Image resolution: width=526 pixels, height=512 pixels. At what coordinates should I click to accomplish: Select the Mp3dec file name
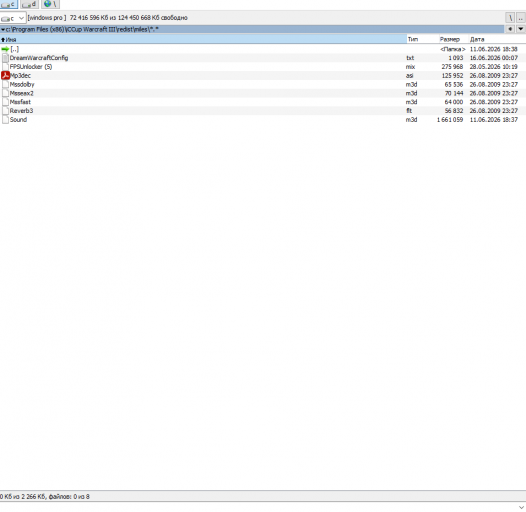click(20, 75)
